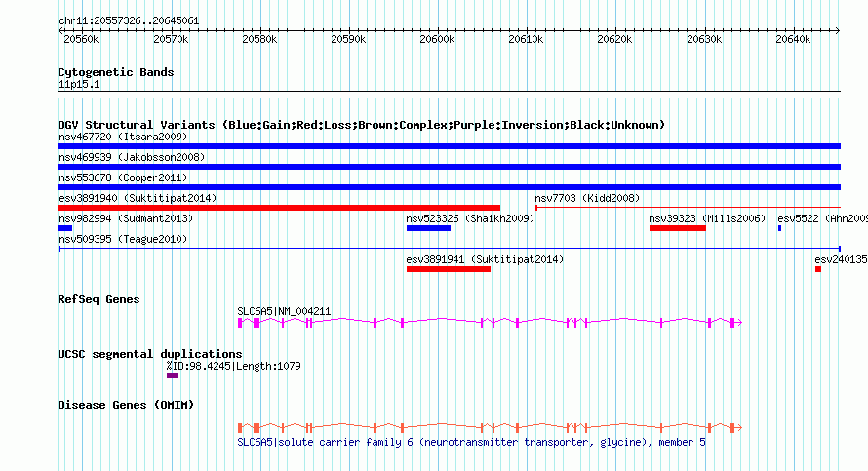
Task: Open the nsv509395 (Teague2010) label
Action: pos(123,239)
